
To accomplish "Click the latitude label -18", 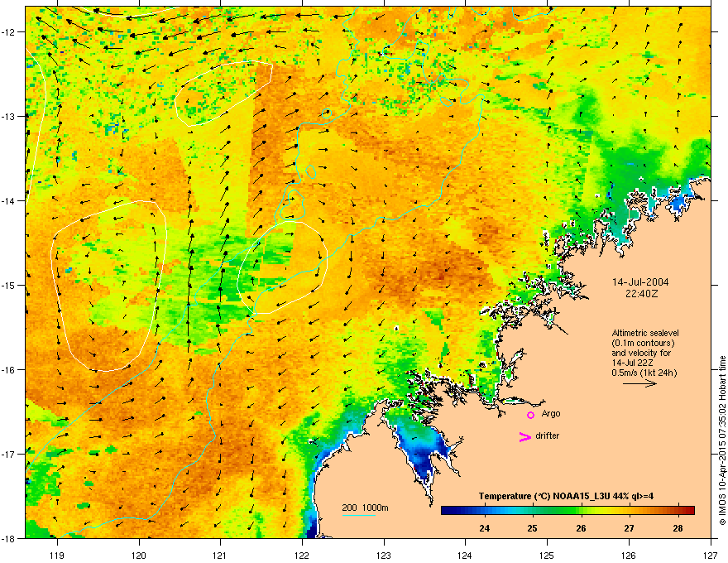I will [8, 539].
